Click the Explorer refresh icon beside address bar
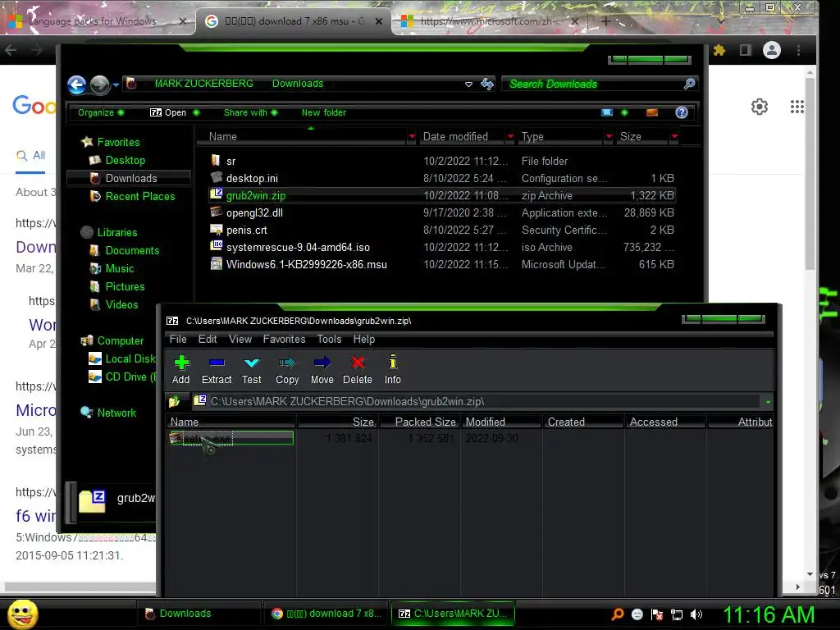Screen dimensions: 840x630 click(x=487, y=84)
